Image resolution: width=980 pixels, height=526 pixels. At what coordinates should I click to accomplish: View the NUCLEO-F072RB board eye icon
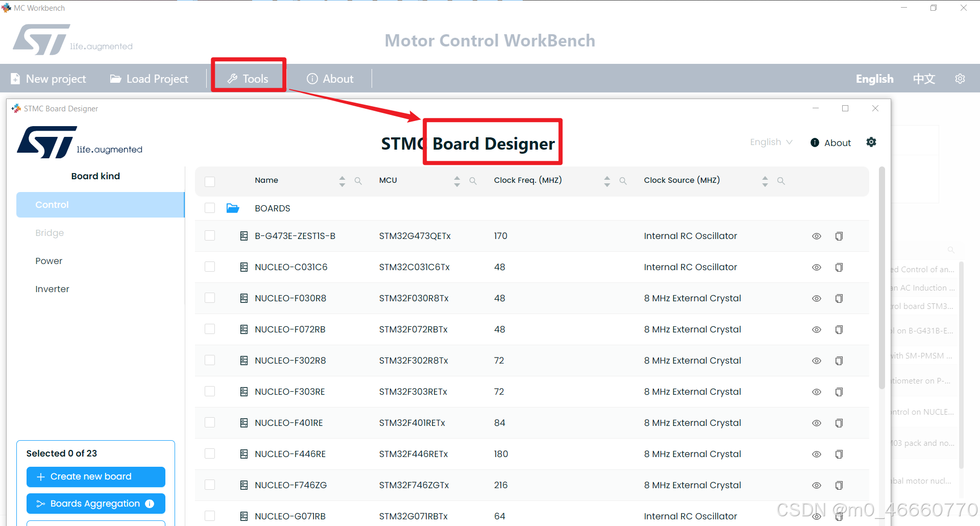coord(817,329)
